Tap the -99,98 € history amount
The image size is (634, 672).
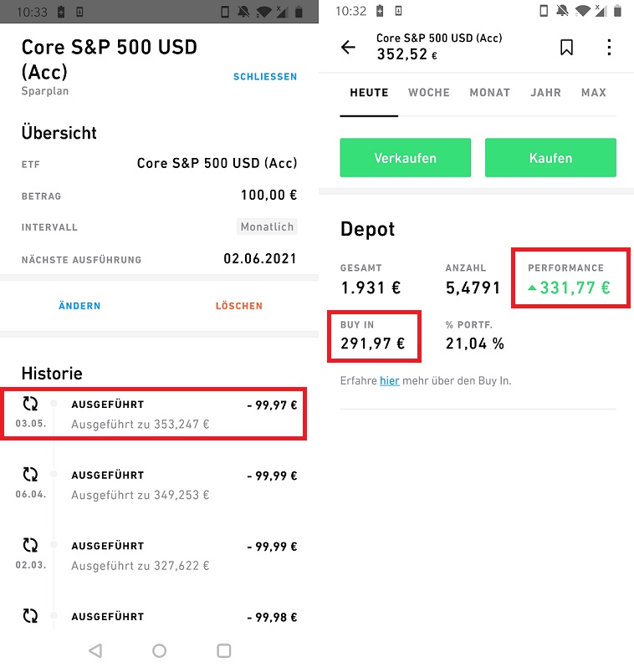pyautogui.click(x=272, y=617)
